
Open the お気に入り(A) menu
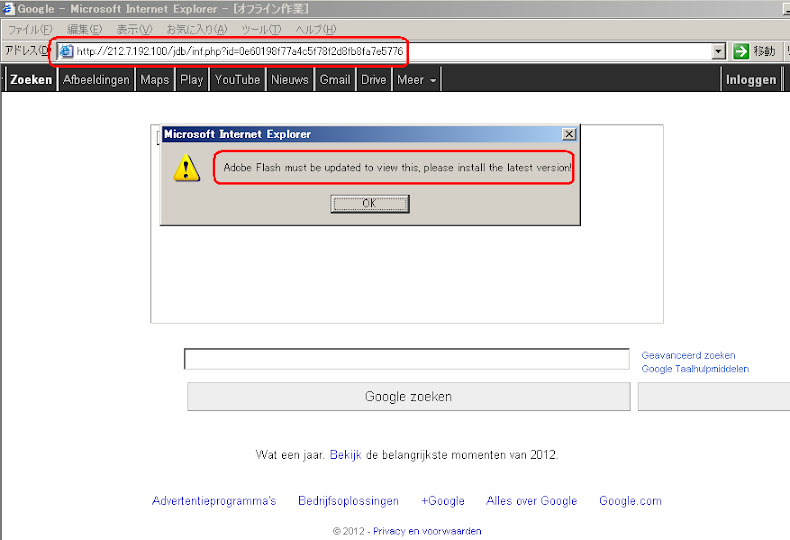(197, 29)
